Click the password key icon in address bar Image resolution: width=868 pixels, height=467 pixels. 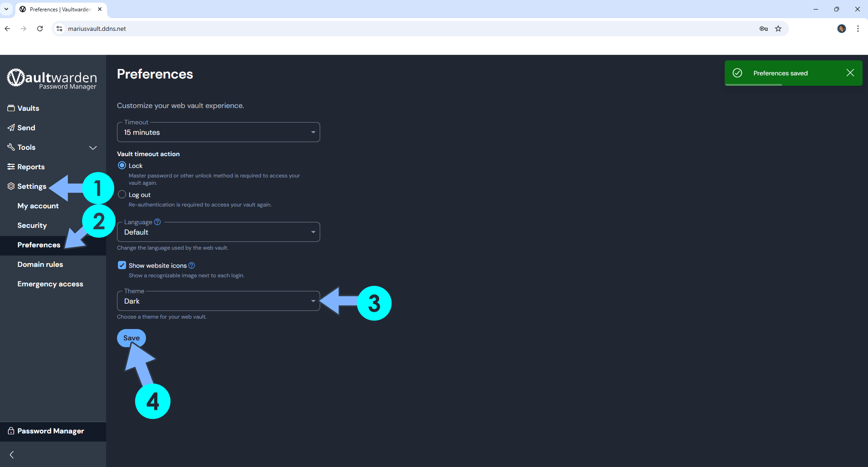point(763,29)
